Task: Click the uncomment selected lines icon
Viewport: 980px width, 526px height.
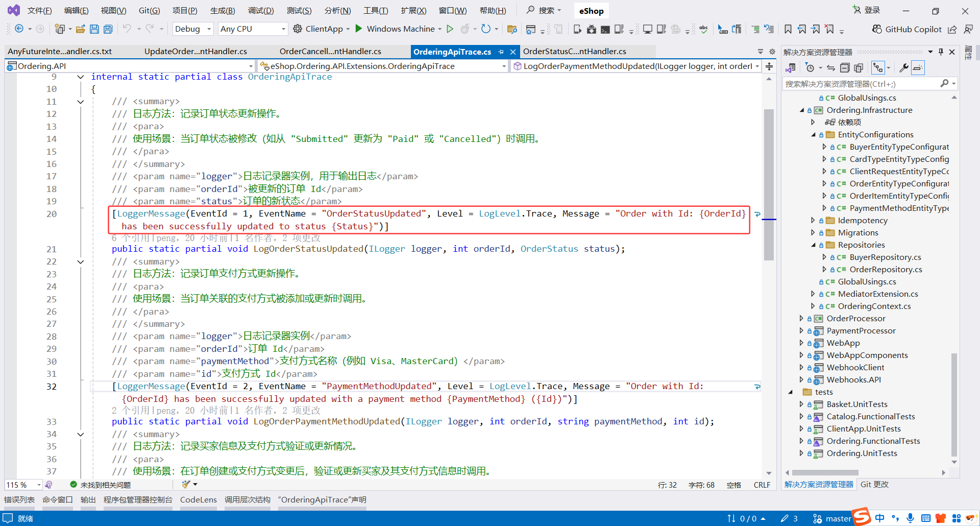Action: [x=769, y=29]
